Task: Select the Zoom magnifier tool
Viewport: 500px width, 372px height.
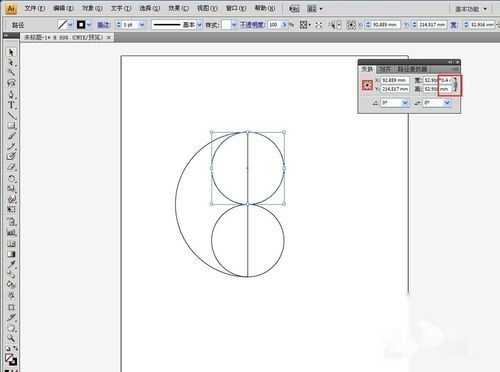Action: coord(11,339)
